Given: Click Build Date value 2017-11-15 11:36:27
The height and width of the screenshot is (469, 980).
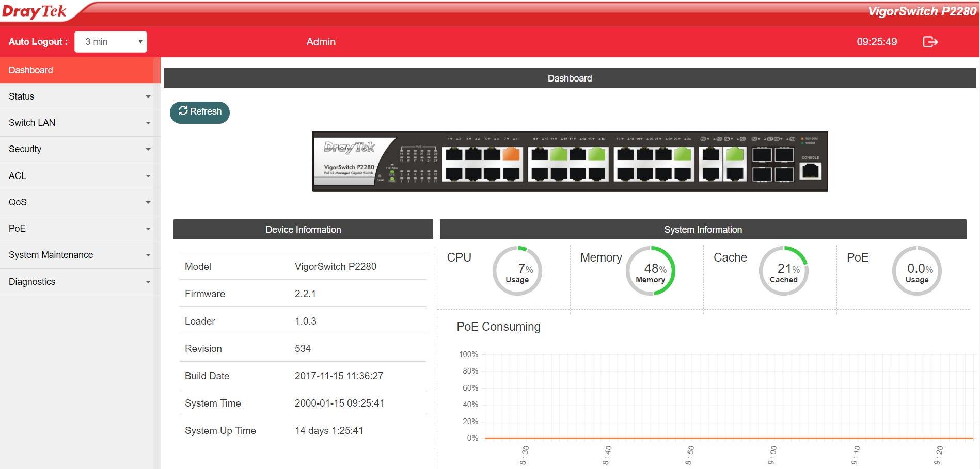Looking at the screenshot, I should [x=339, y=376].
